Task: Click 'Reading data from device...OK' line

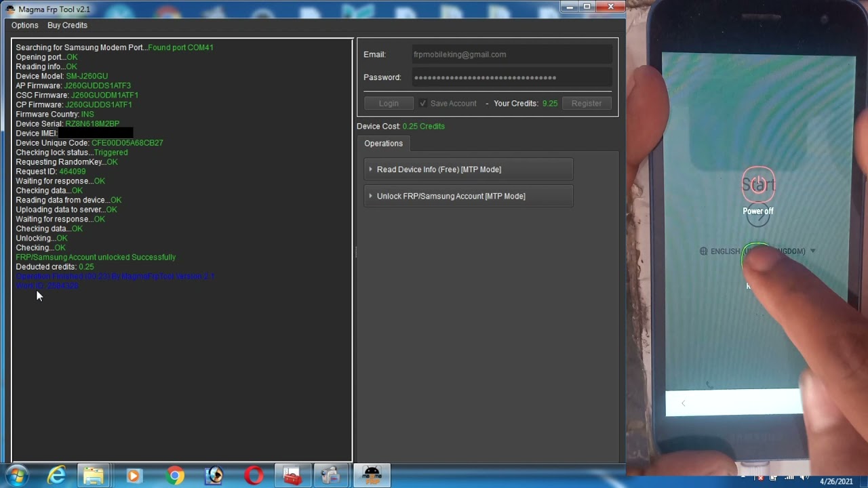Action: pos(68,199)
